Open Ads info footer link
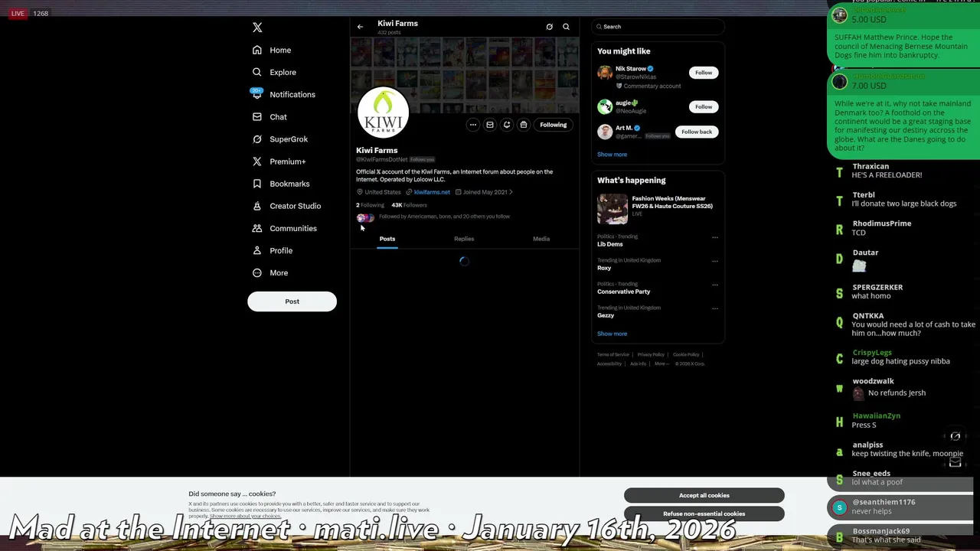The height and width of the screenshot is (551, 980). (x=638, y=364)
